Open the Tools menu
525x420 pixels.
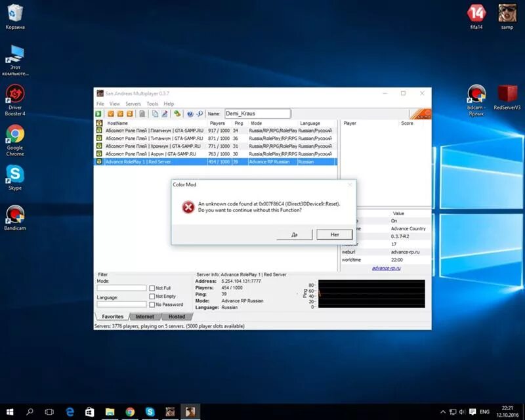[x=152, y=104]
